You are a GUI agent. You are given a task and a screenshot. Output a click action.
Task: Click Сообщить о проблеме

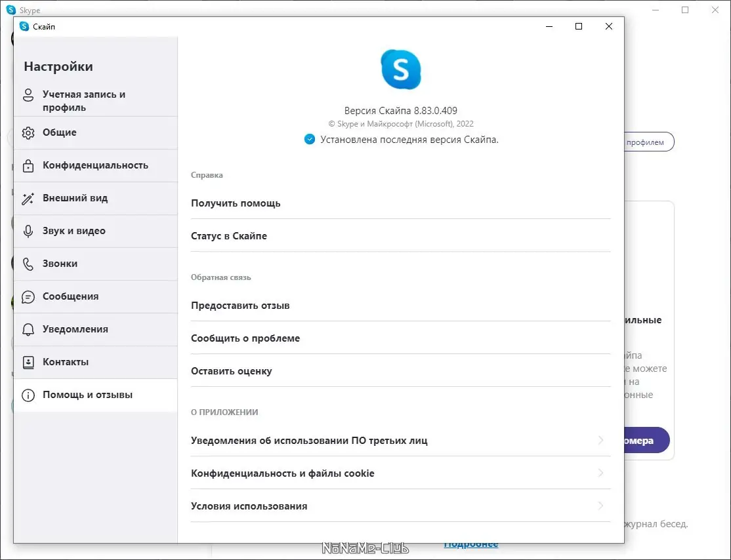(400, 338)
